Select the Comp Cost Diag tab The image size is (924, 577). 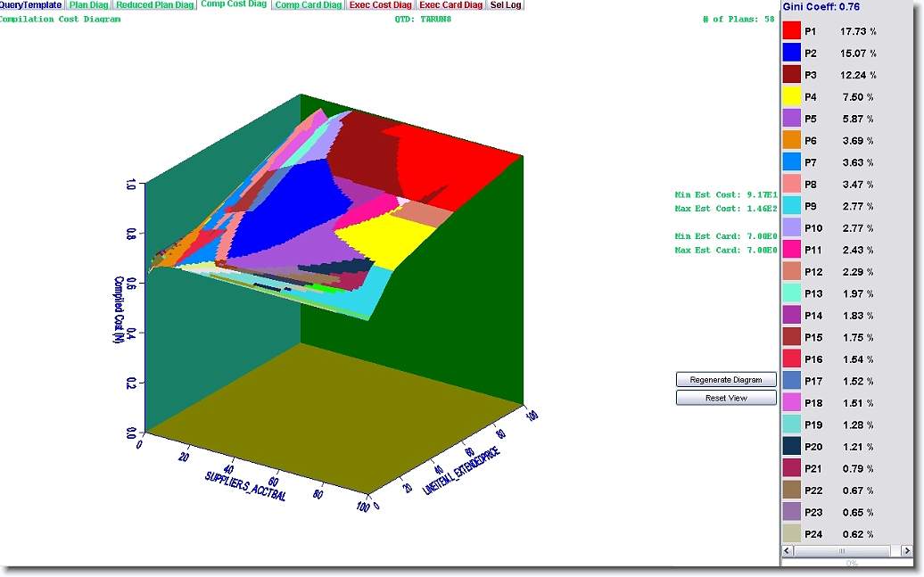(x=234, y=4)
